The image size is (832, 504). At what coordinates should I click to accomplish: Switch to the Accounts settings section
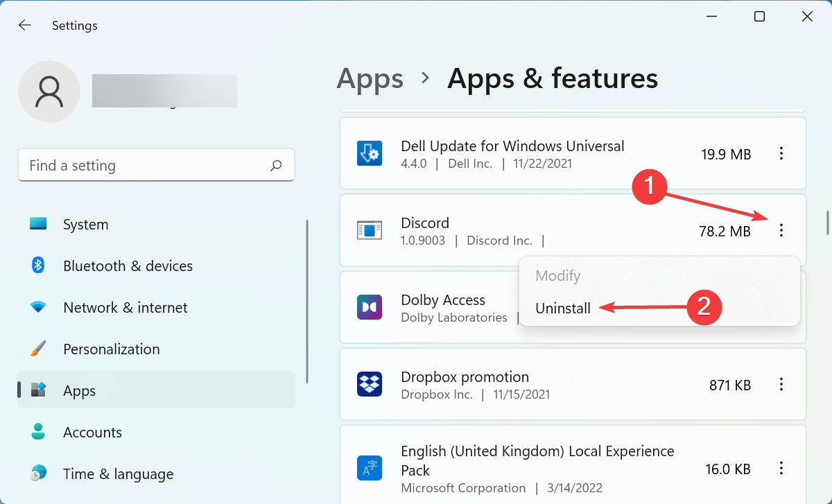click(x=92, y=432)
